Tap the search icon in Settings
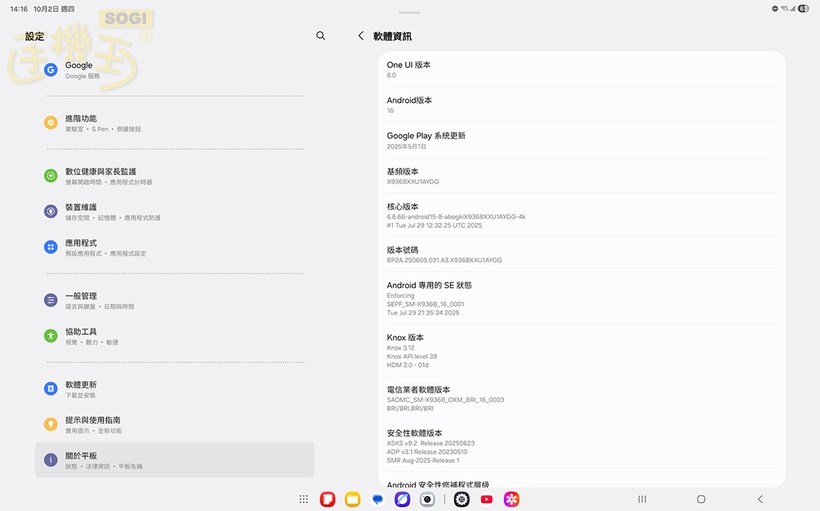Image resolution: width=820 pixels, height=511 pixels. tap(320, 36)
